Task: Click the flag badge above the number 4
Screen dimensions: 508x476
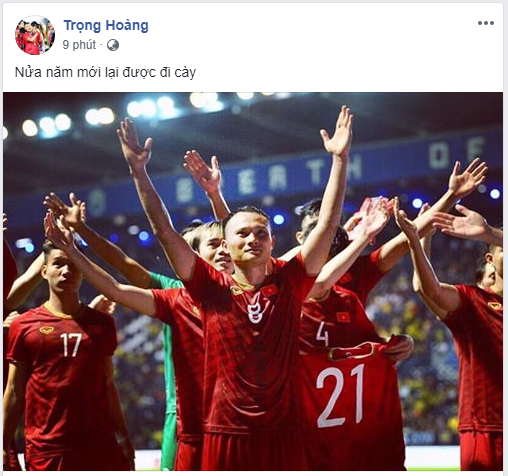Action: [343, 317]
